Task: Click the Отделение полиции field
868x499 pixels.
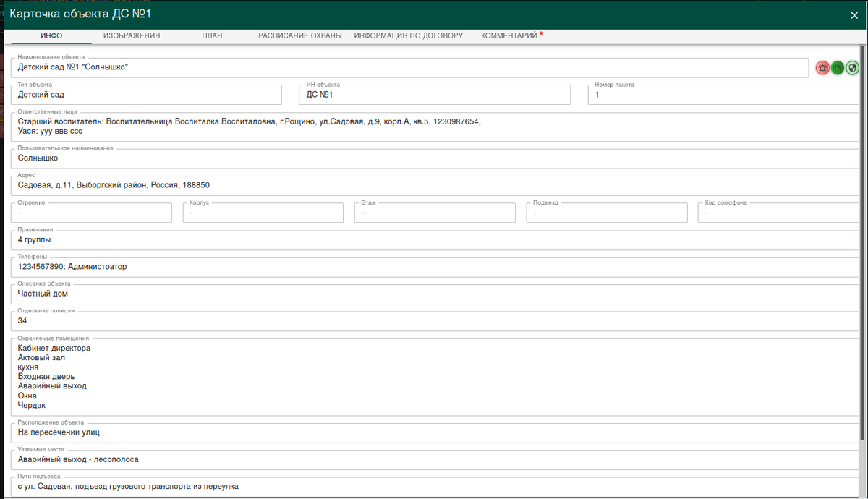Action: [434, 321]
